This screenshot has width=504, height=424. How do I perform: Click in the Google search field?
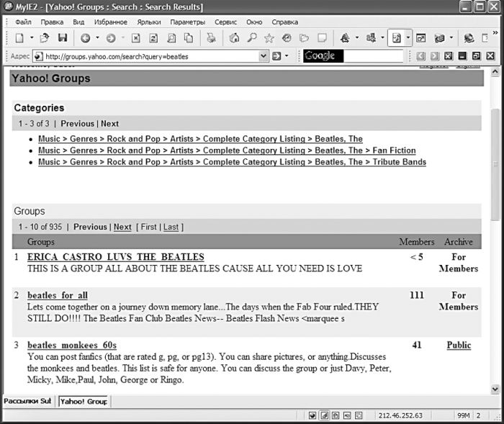tap(371, 55)
